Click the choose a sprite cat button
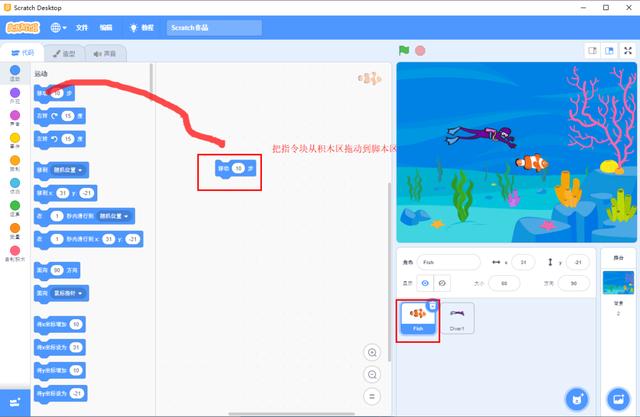Viewport: 640px width, 417px height. (x=577, y=399)
